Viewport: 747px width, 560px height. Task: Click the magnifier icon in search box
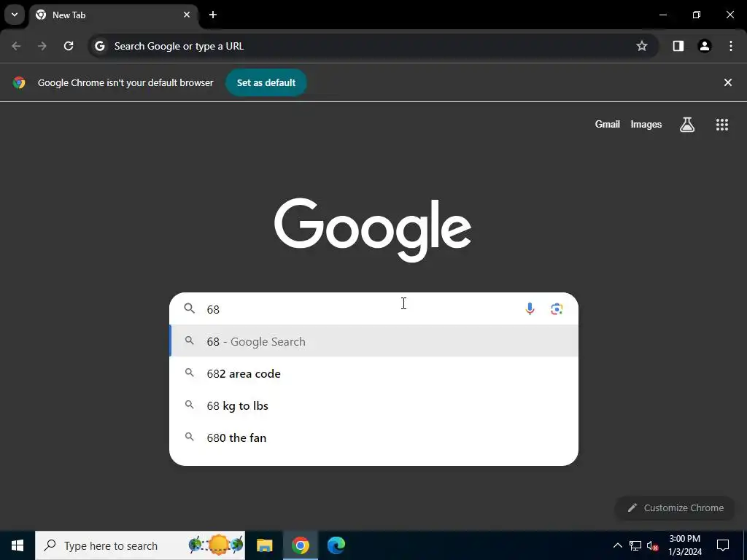pyautogui.click(x=189, y=308)
